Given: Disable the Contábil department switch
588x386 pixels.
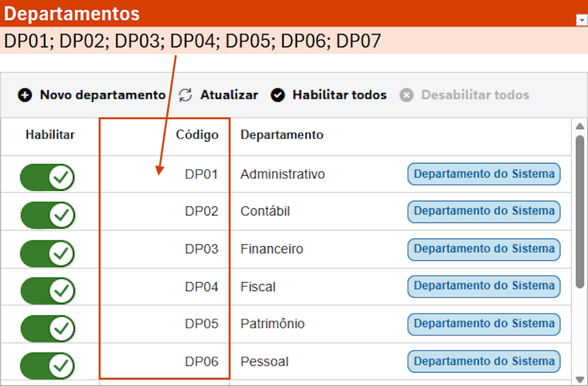Looking at the screenshot, I should [47, 215].
